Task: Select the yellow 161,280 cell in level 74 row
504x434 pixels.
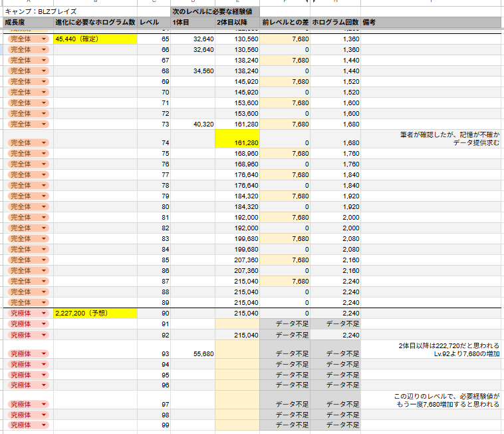Action: [x=237, y=139]
